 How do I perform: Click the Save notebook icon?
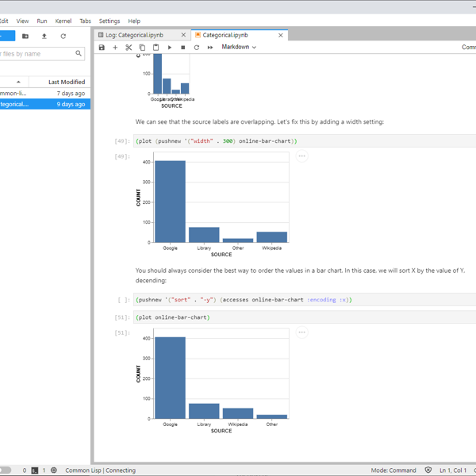(x=102, y=48)
